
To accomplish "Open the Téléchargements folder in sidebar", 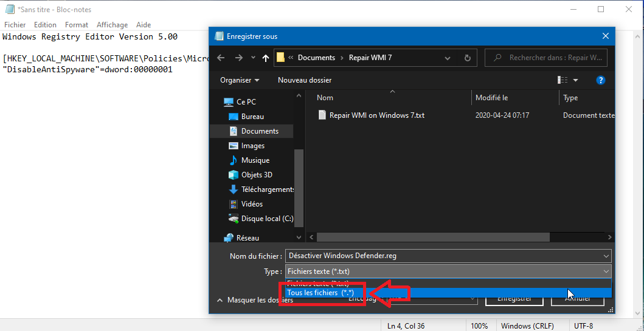I will [267, 189].
